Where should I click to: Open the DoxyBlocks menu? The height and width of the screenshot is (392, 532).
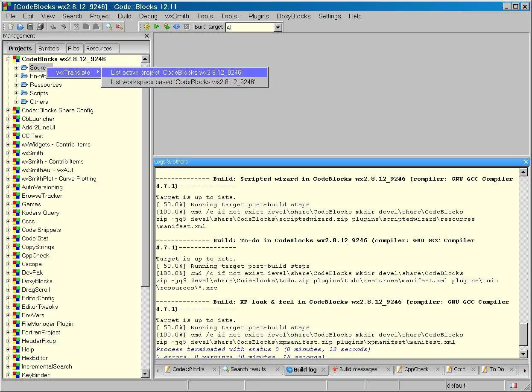point(293,16)
